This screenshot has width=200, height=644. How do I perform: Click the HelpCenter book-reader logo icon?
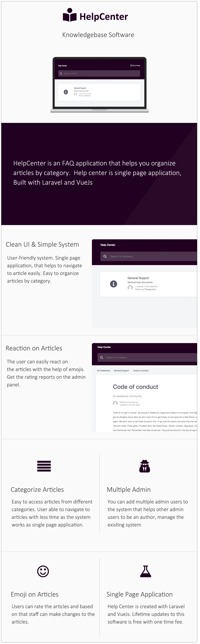pyautogui.click(x=70, y=15)
